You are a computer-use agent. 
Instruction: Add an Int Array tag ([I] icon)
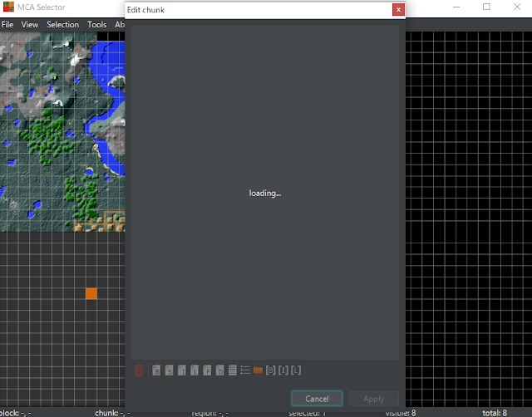tap(283, 370)
